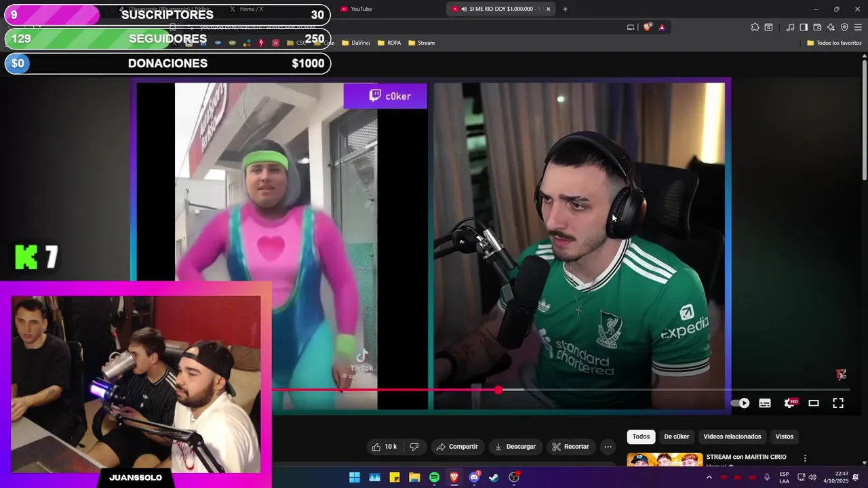This screenshot has height=488, width=868.
Task: Select the De c0ker filter chip
Action: click(x=676, y=436)
